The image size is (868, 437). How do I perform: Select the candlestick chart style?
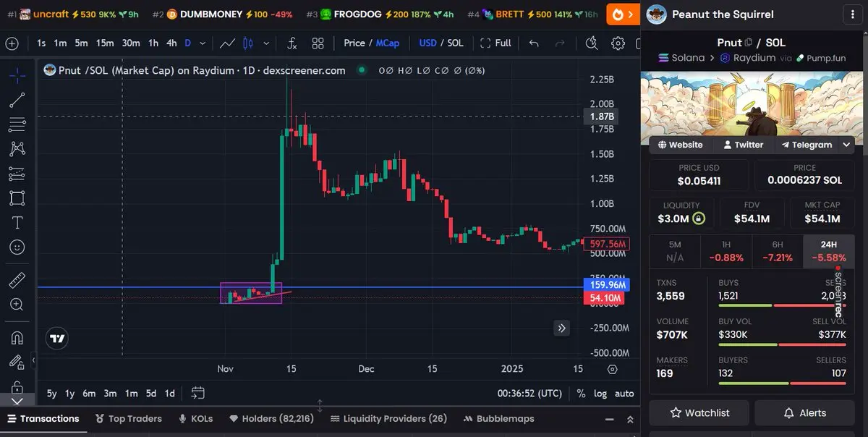(247, 43)
